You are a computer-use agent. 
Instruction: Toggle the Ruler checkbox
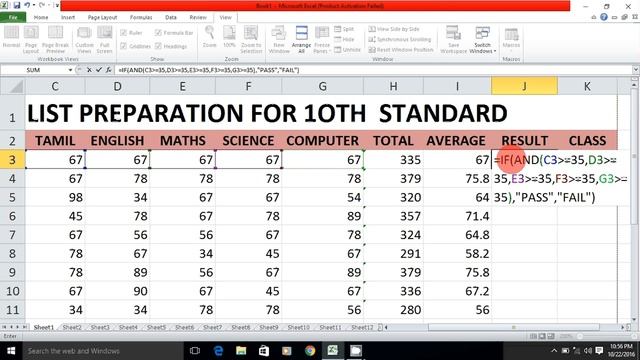click(x=131, y=33)
